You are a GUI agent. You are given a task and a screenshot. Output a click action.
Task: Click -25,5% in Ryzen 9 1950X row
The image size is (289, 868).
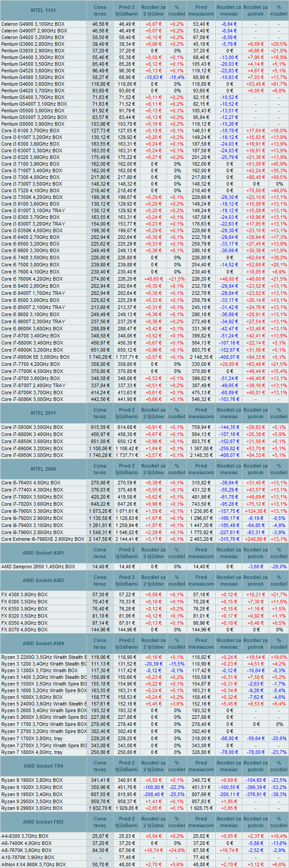(178, 794)
